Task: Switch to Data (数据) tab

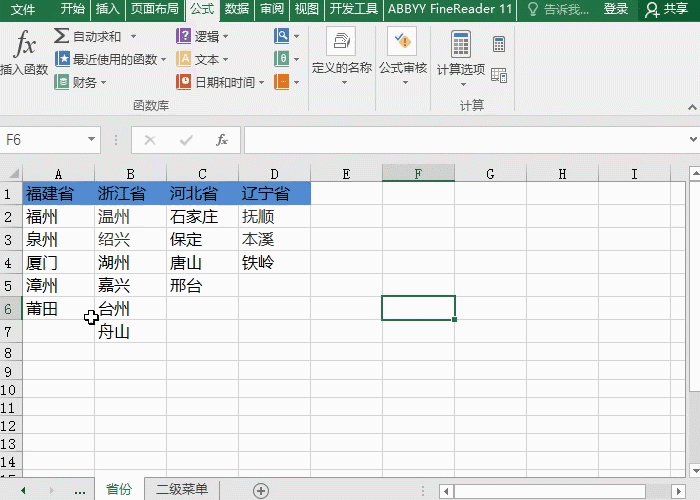Action: [237, 9]
